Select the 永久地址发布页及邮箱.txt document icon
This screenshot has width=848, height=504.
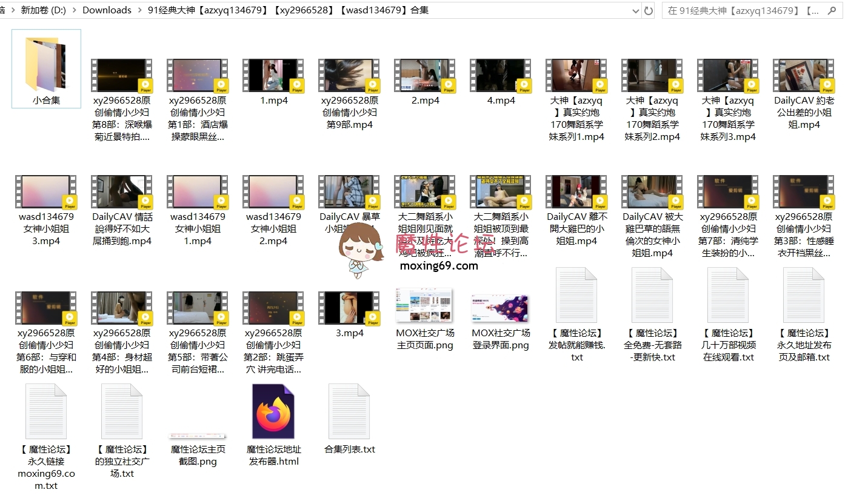pyautogui.click(x=804, y=295)
